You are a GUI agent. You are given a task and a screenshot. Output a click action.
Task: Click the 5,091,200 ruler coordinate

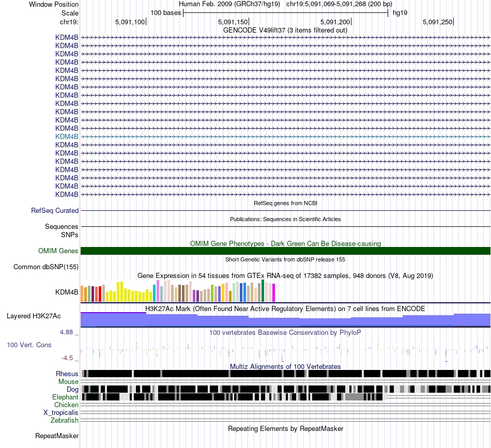pos(335,22)
